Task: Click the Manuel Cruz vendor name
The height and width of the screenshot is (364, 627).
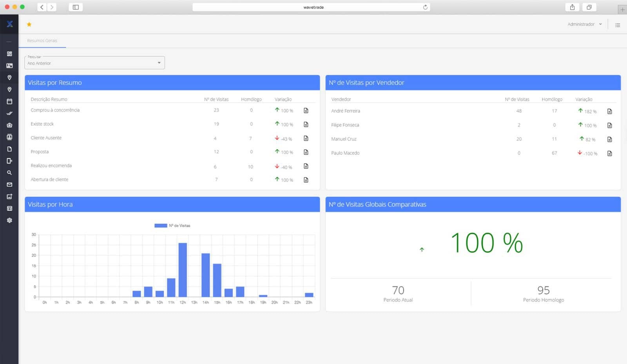Action: click(x=344, y=139)
